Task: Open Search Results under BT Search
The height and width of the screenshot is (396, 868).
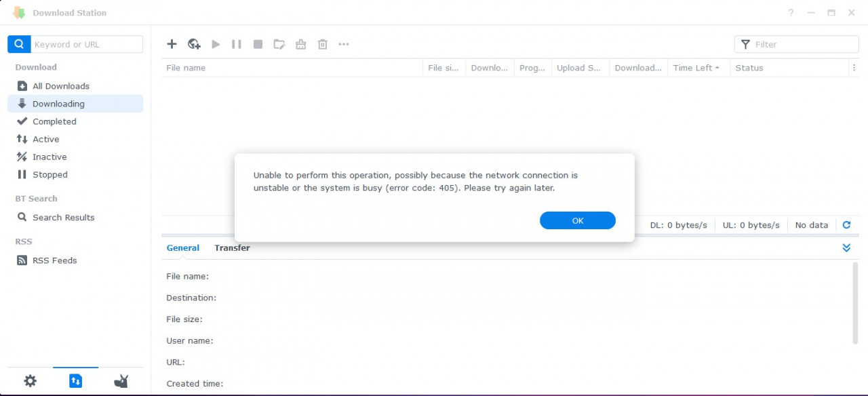Action: click(x=64, y=217)
